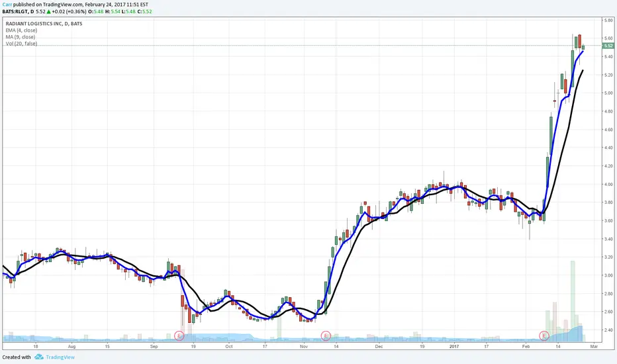Click the '2017' date axis label

[x=454, y=347]
